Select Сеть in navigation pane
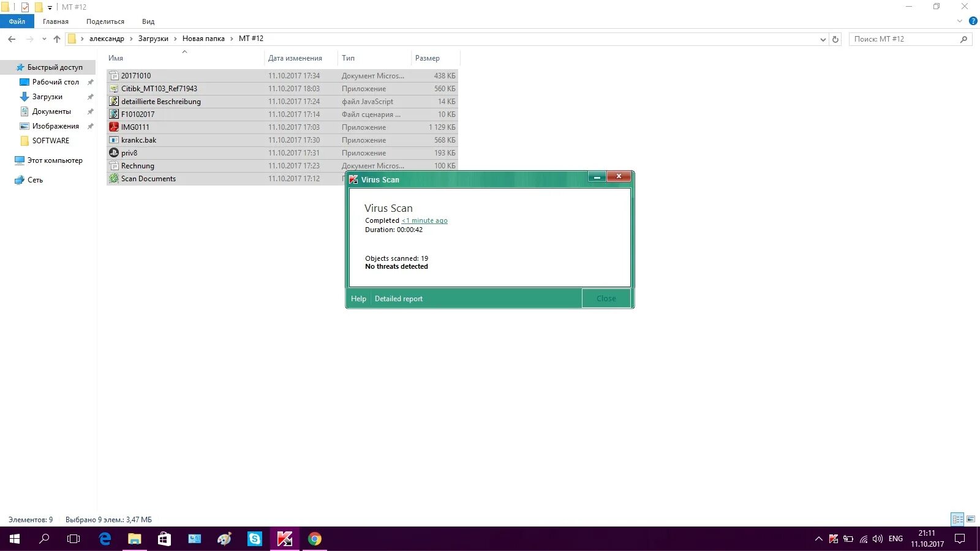 point(35,180)
